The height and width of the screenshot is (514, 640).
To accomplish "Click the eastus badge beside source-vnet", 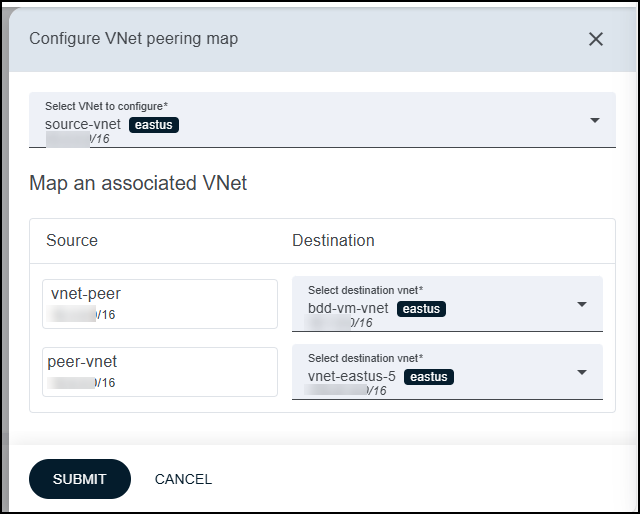I will 155,125.
